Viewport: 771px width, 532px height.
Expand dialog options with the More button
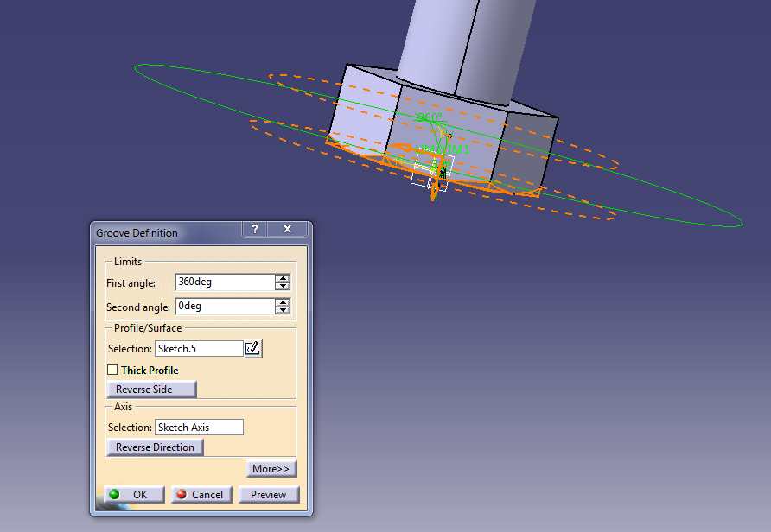click(x=271, y=468)
